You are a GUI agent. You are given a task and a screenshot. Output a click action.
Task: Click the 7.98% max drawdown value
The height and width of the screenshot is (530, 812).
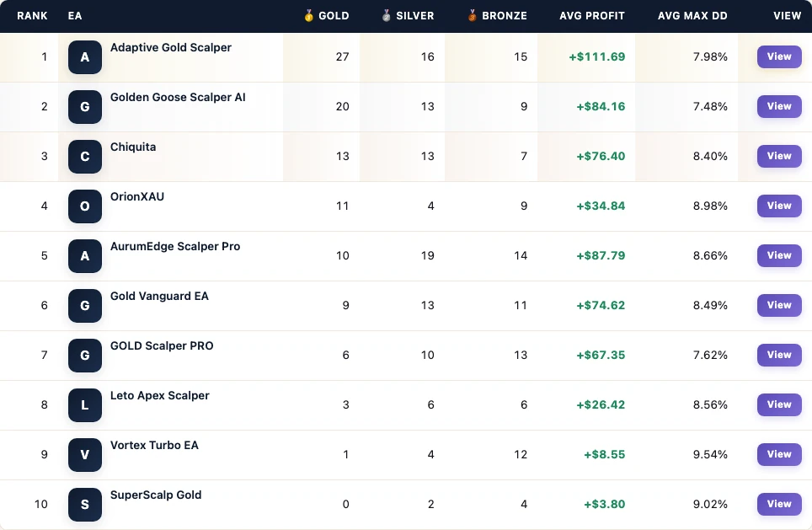710,57
